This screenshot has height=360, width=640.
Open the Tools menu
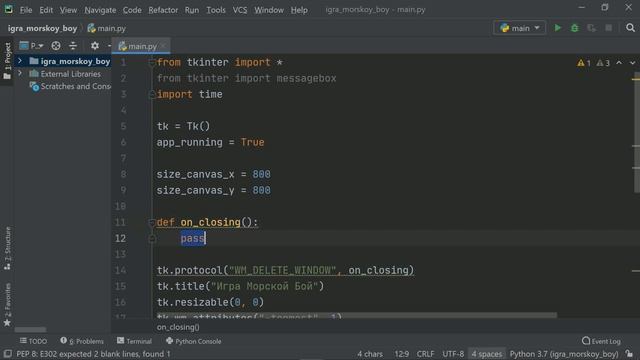pos(216,10)
